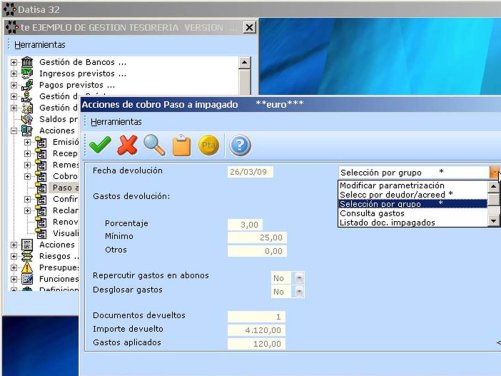Select Gestión de Bancos tree label
Viewport: 501px width, 376px height.
(83, 62)
